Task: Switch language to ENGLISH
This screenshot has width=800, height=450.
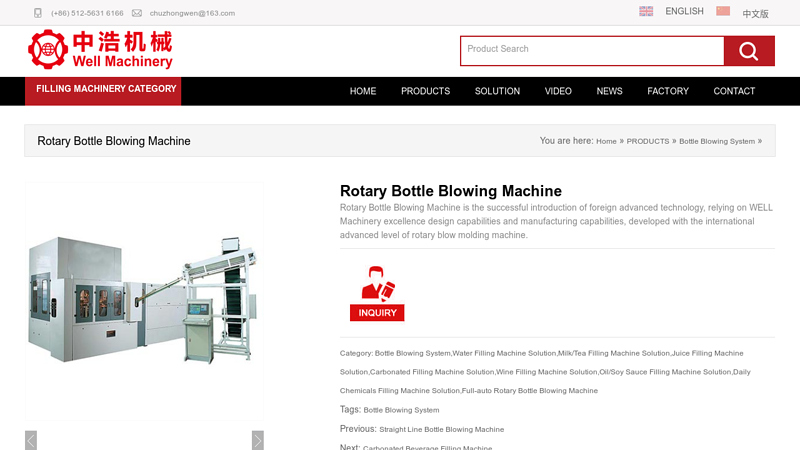Action: (x=684, y=11)
